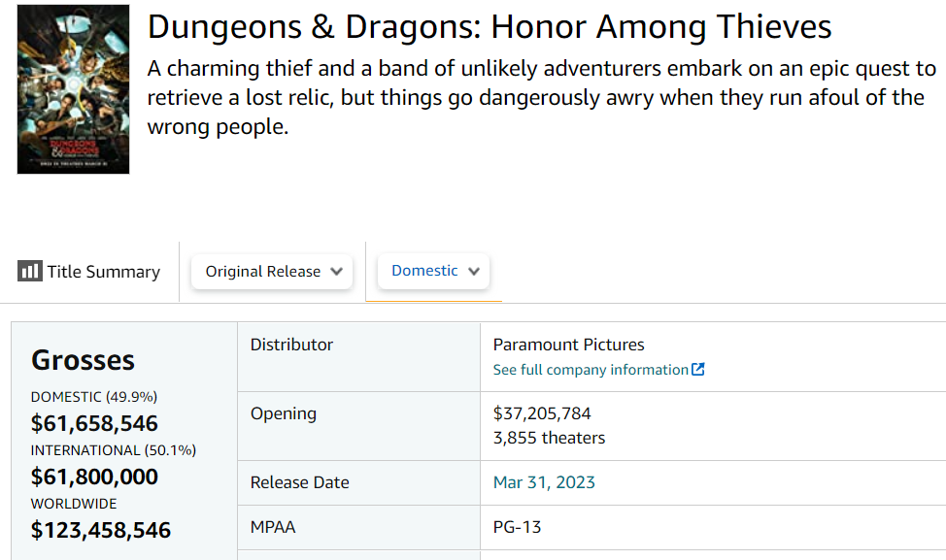Viewport: 946px width, 560px height.
Task: Click the external link icon after company information
Action: 697,370
